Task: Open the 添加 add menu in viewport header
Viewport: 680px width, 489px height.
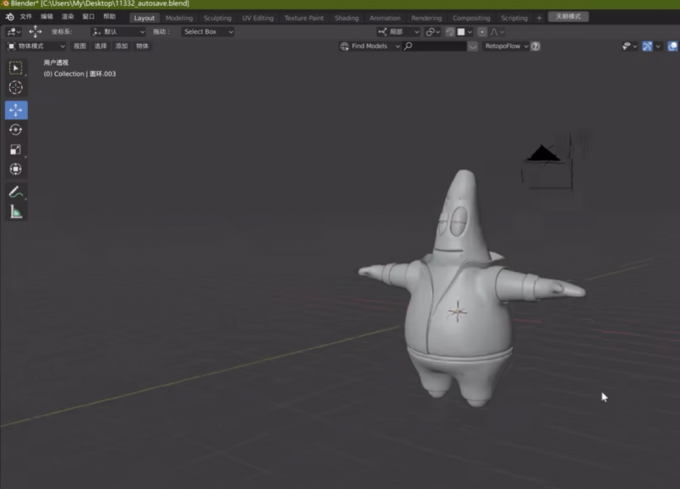Action: coord(121,46)
